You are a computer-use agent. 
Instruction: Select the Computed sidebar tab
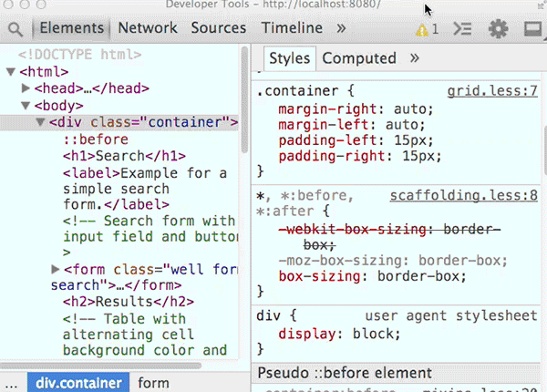pos(359,58)
